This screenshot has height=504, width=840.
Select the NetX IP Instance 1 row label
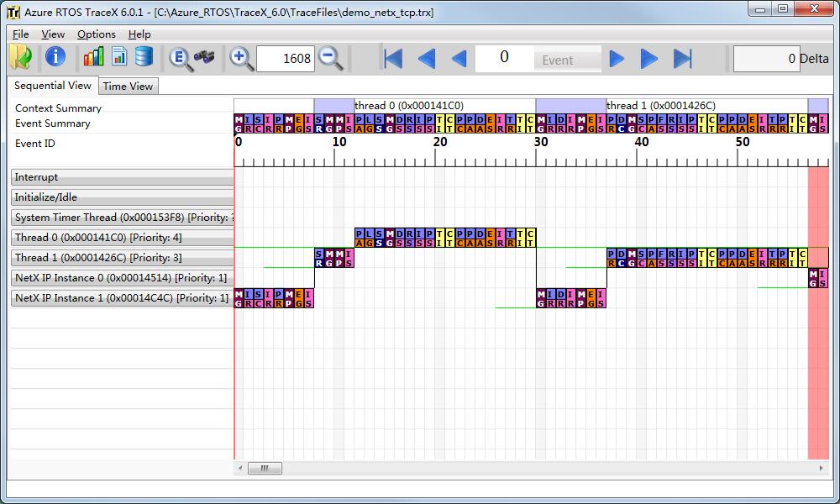tap(122, 298)
